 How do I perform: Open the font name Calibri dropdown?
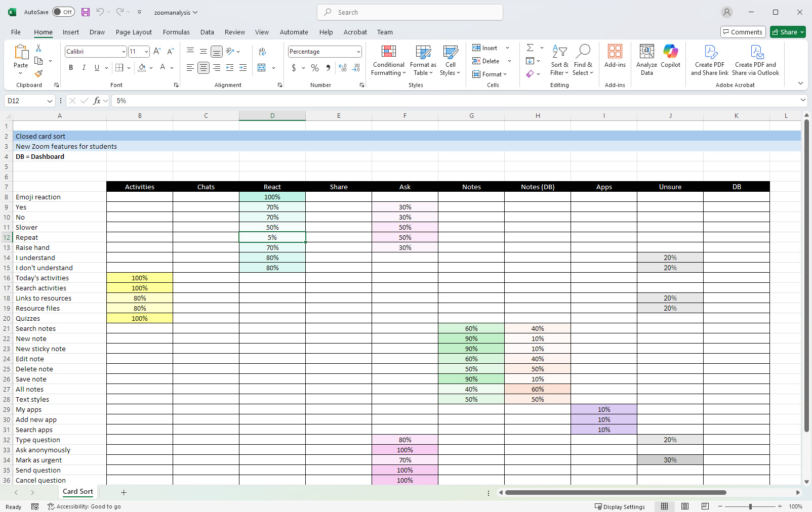point(123,52)
